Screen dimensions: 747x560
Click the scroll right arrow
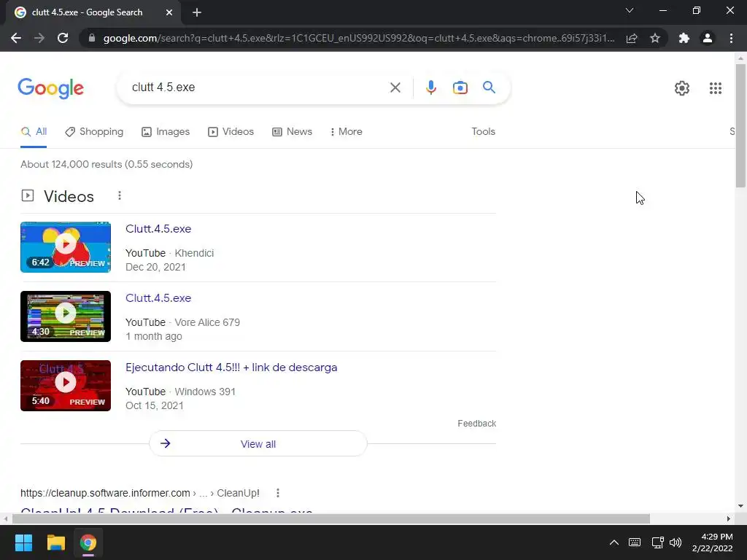point(729,519)
